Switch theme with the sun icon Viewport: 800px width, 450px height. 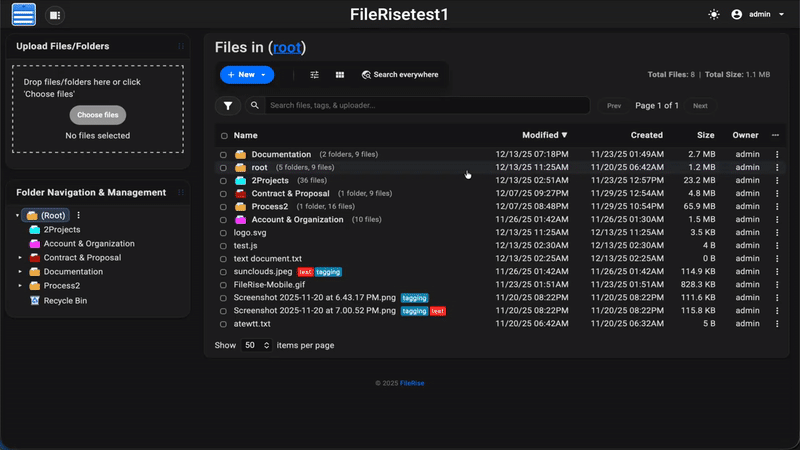click(714, 14)
